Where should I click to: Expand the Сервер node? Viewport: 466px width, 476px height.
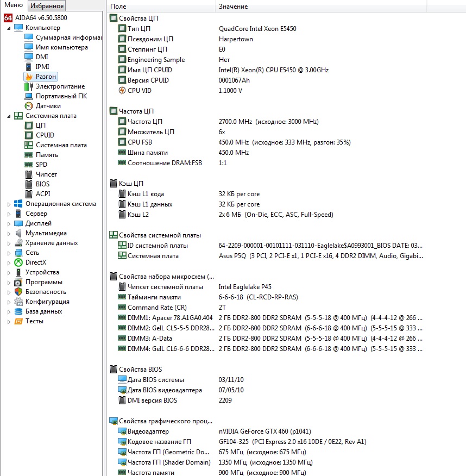9,214
